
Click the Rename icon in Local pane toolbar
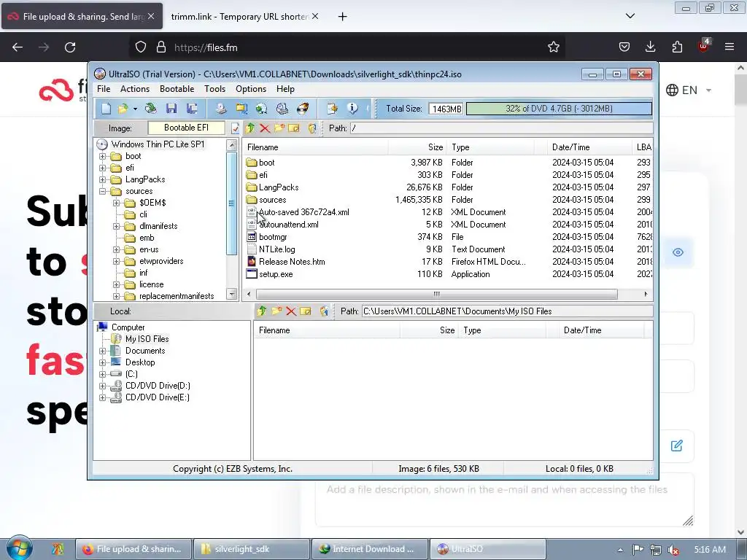pos(306,311)
